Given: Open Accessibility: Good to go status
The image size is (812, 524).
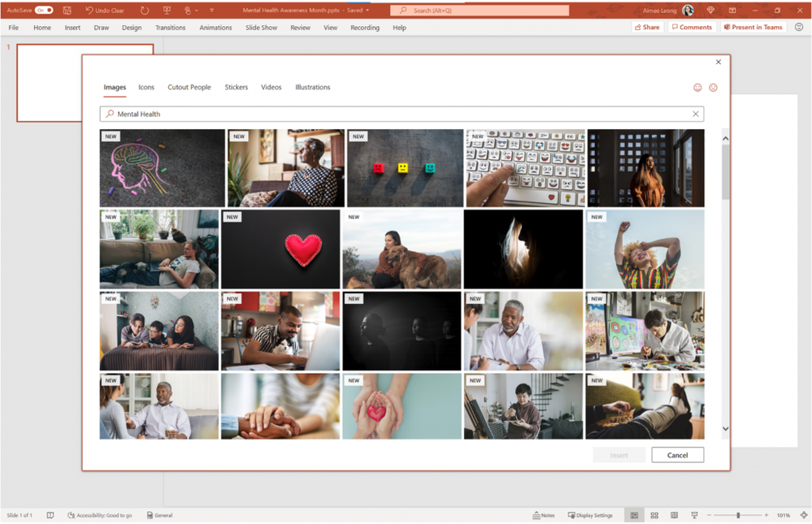Looking at the screenshot, I should (99, 515).
